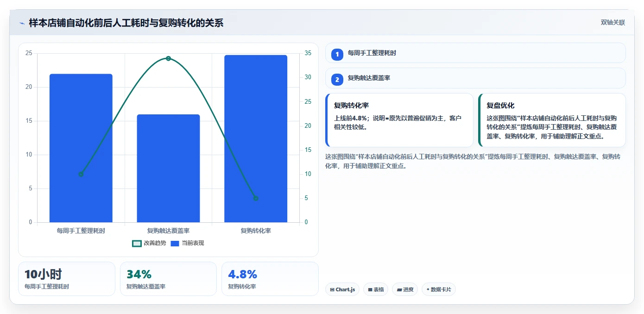Click the 双轴关联 label in header
The width and height of the screenshot is (644, 314).
(x=613, y=23)
